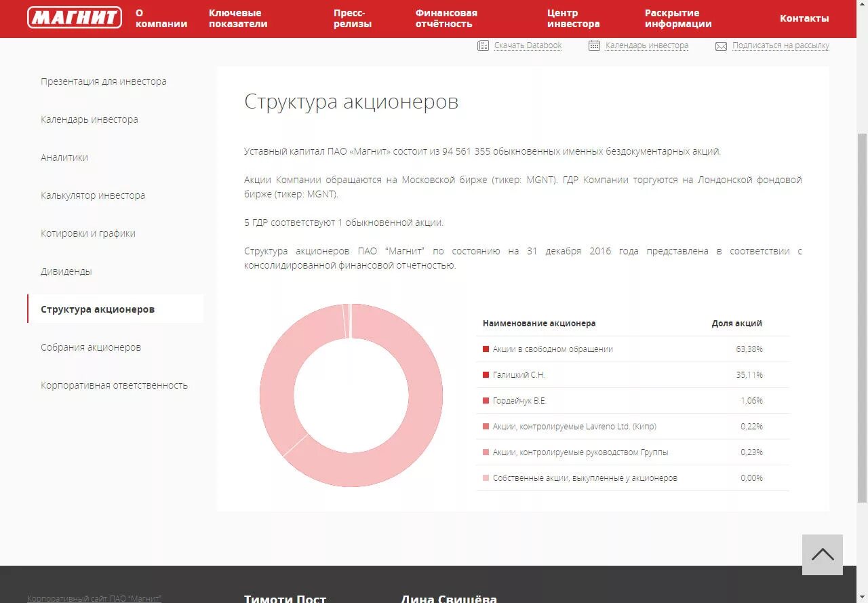This screenshot has height=603, width=868.
Task: Click Корпоративный сайт ПАО Магнит footer link
Action: click(94, 598)
